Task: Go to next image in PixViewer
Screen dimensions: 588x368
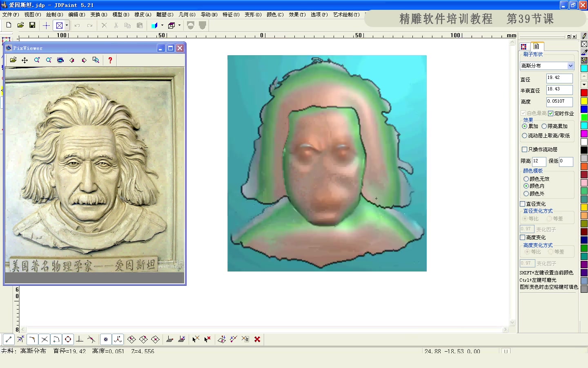Action: 84,60
